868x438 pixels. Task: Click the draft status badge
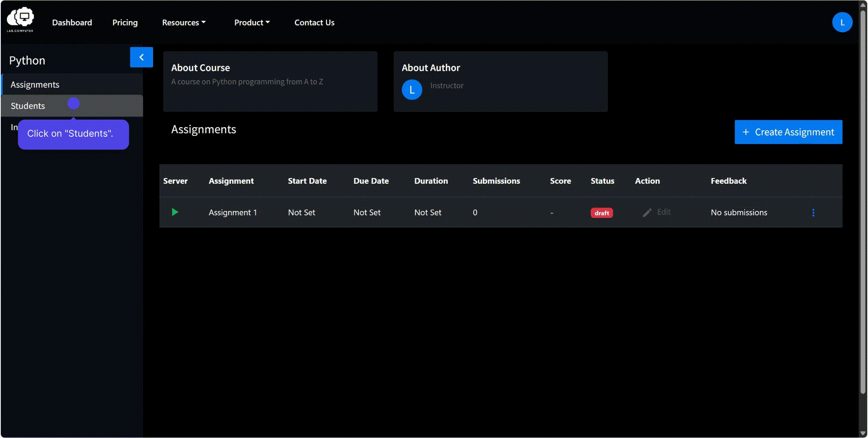(x=602, y=213)
